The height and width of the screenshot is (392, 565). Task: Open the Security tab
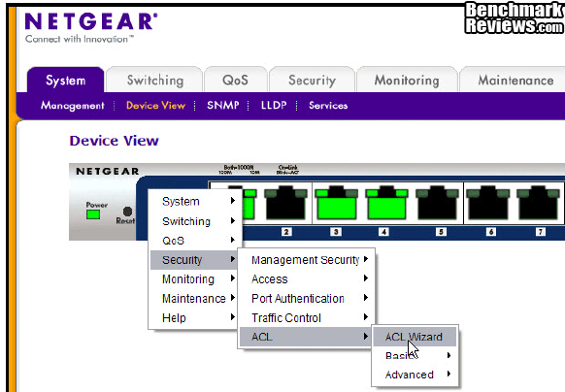pos(312,80)
